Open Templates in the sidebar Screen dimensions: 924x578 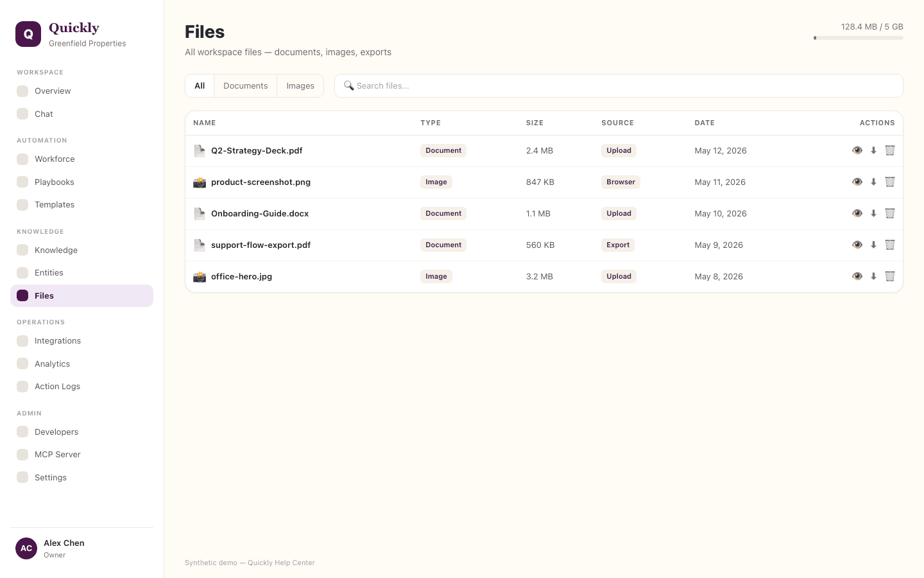(x=81, y=205)
